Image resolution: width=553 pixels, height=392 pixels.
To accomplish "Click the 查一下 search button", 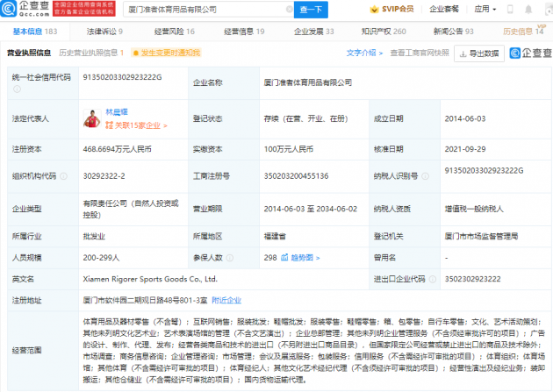I will (x=311, y=10).
